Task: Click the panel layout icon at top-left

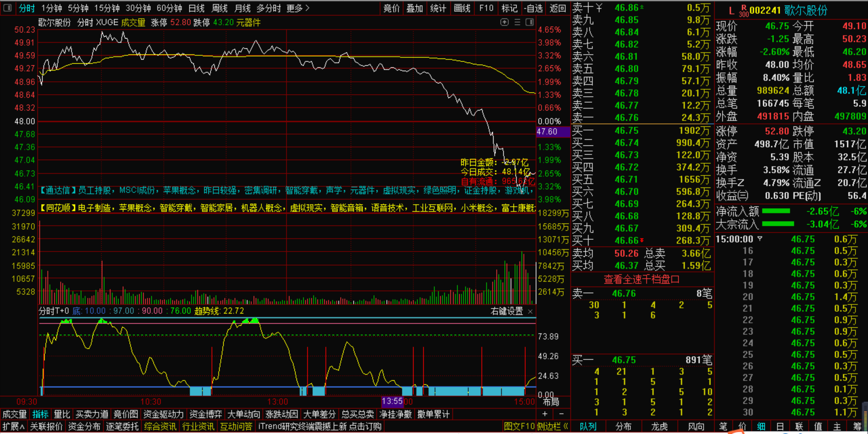Action: click(x=7, y=8)
